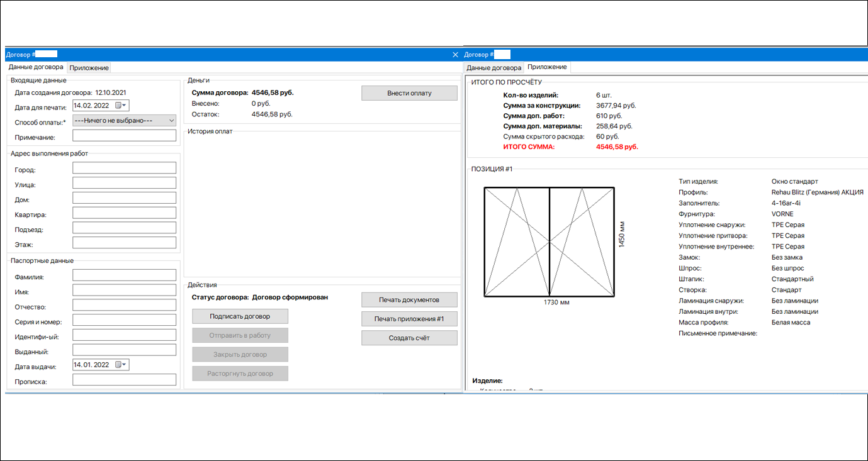This screenshot has width=868, height=461.
Task: Click the Замок value Без замка
Action: point(787,257)
